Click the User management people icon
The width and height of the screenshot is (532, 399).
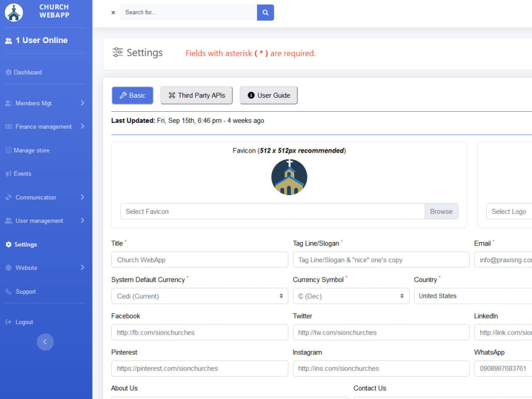coord(9,221)
